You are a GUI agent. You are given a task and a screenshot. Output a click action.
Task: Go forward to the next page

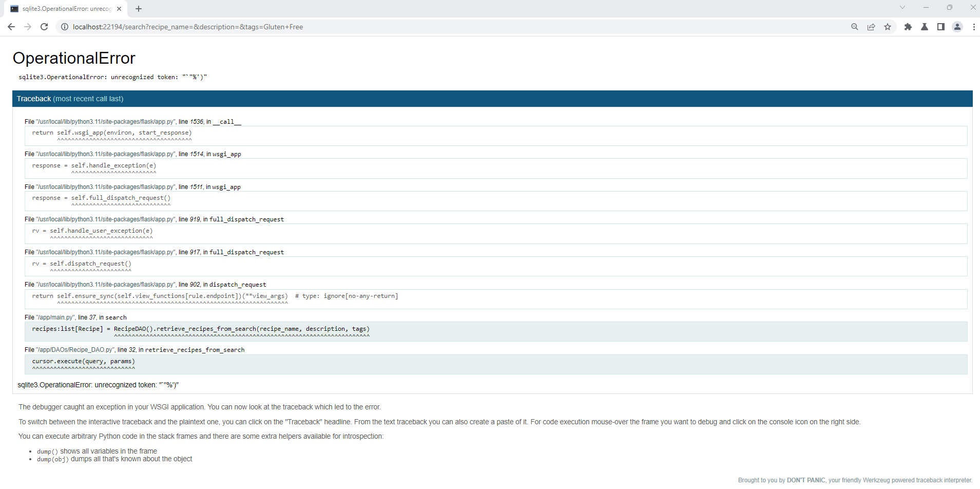point(28,27)
